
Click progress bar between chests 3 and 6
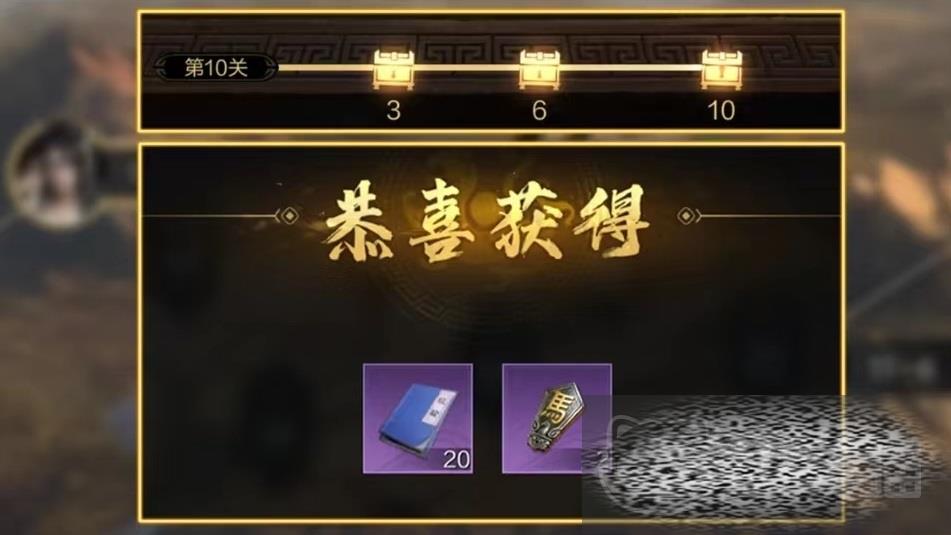point(467,67)
